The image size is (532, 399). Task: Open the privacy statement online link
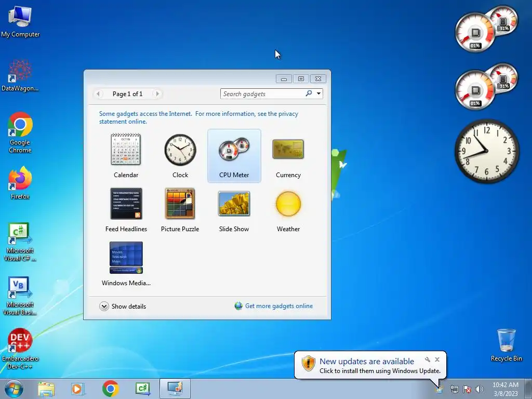198,117
